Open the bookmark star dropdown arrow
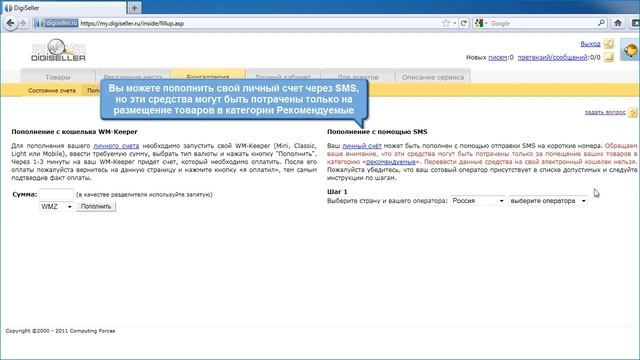This screenshot has width=640, height=360. coord(455,23)
